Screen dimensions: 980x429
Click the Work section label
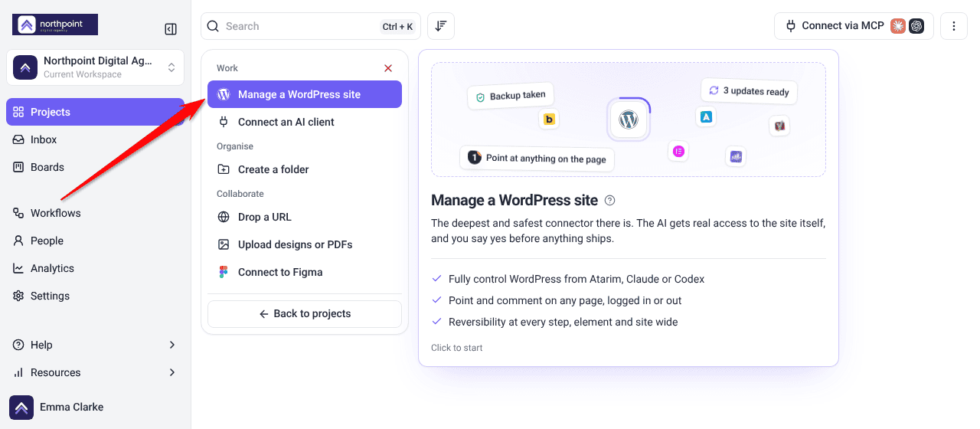point(227,68)
